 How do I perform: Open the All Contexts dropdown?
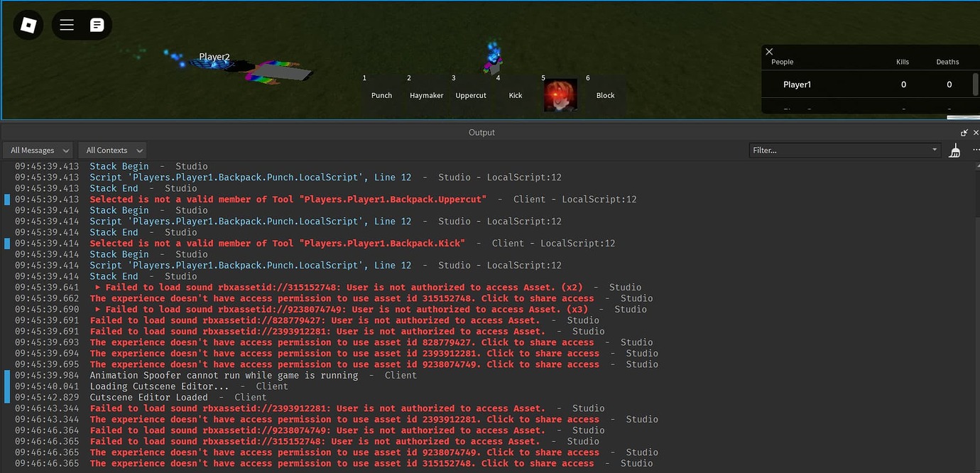point(112,151)
